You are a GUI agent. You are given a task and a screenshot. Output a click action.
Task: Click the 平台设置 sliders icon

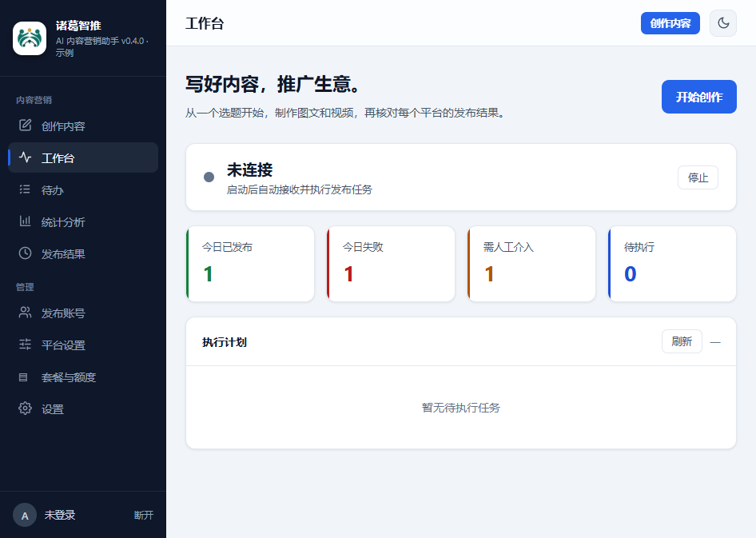[x=25, y=345]
